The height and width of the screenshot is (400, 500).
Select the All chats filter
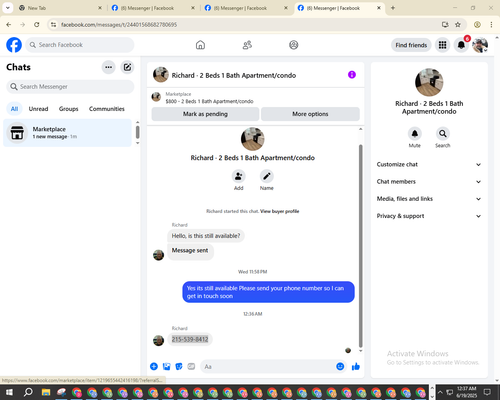pyautogui.click(x=14, y=109)
